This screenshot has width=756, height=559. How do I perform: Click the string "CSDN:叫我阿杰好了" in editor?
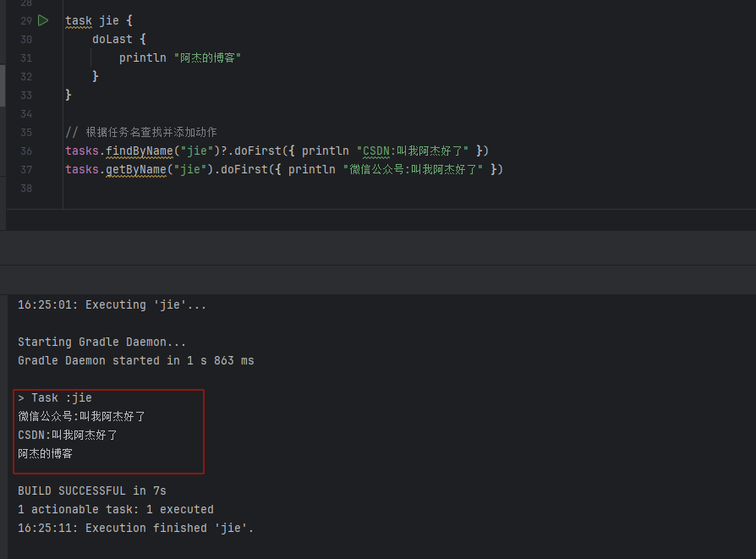tap(413, 151)
